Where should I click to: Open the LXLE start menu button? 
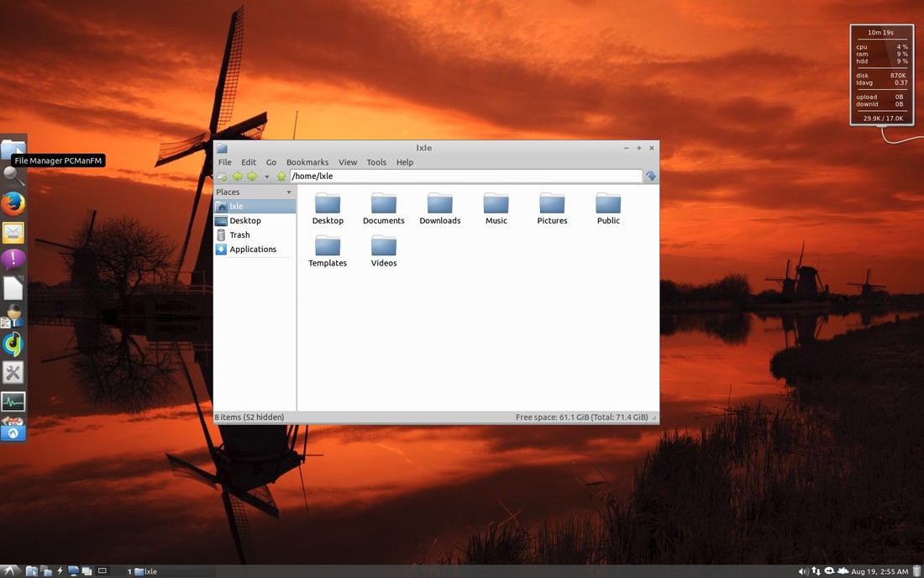[x=9, y=571]
